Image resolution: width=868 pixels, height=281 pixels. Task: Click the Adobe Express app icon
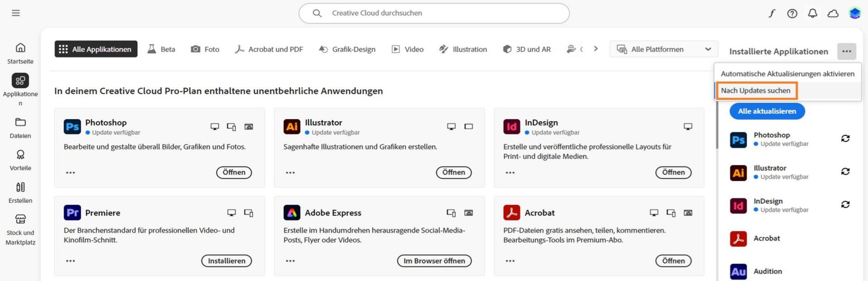[292, 213]
